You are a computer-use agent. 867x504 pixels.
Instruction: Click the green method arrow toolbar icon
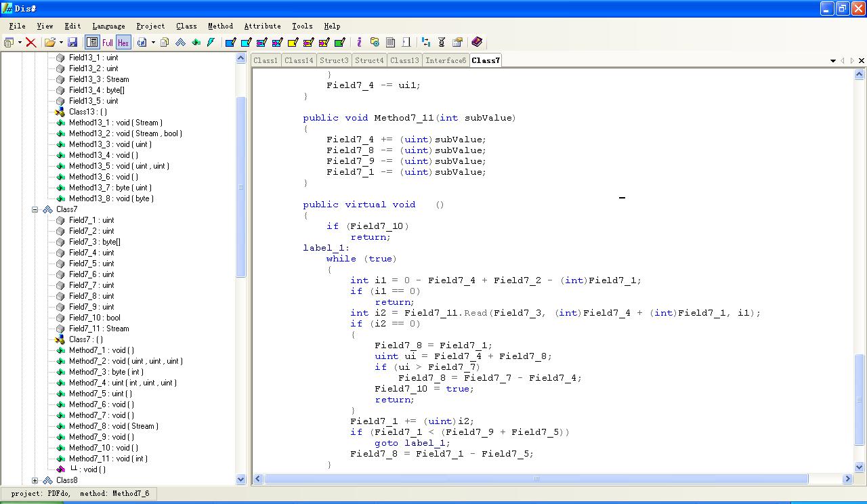point(196,43)
